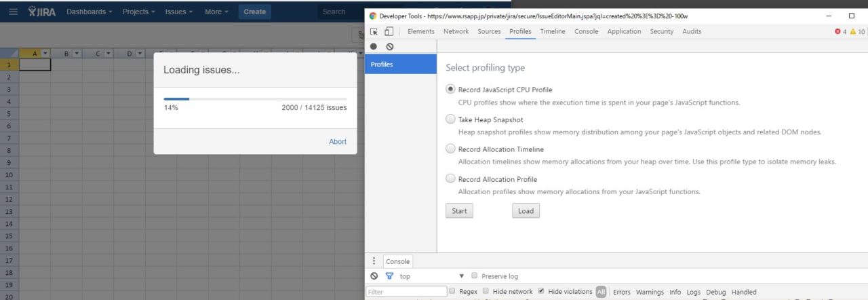
Task: Enable Hide network checkbox
Action: click(486, 291)
